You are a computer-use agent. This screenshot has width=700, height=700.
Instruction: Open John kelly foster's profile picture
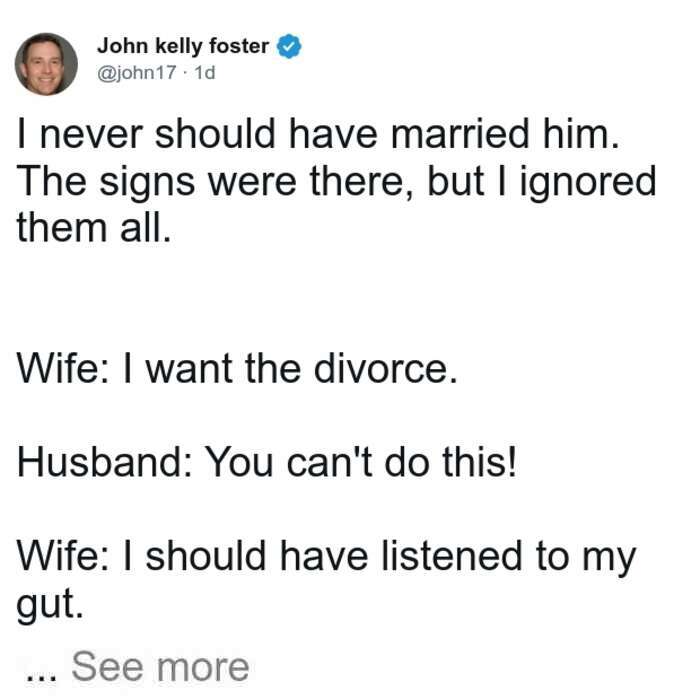coord(46,64)
